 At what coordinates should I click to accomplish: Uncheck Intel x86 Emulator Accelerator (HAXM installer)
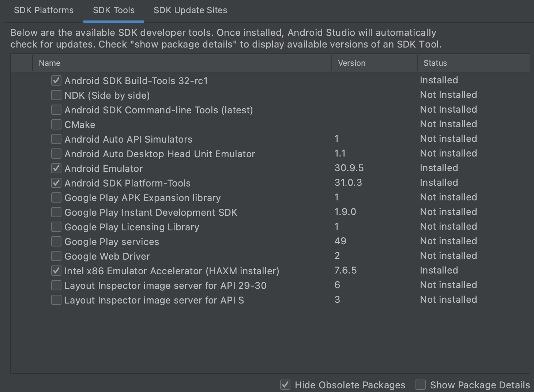[56, 271]
